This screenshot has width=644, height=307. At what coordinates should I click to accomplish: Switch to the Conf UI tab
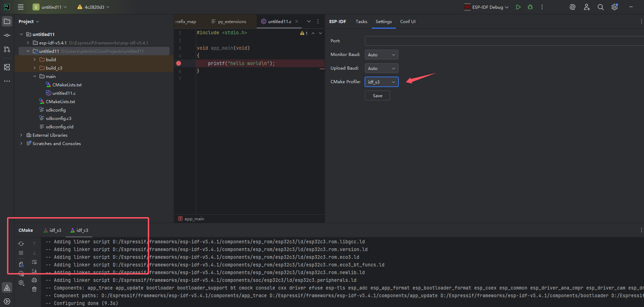(408, 21)
